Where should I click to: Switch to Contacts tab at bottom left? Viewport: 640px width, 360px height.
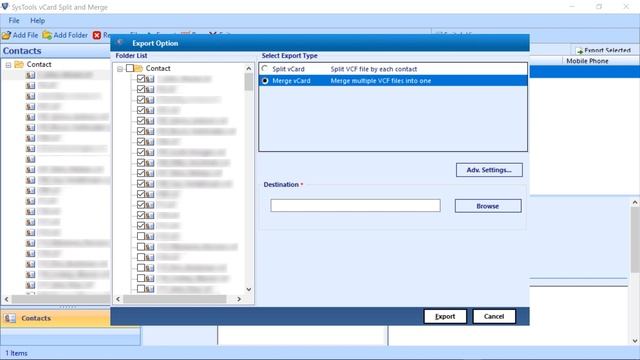(55, 318)
